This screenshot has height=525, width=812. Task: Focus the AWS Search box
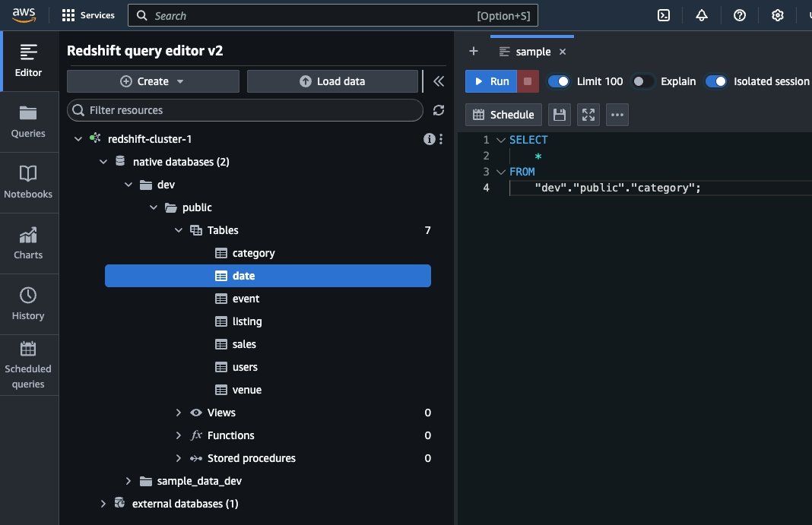coord(333,15)
